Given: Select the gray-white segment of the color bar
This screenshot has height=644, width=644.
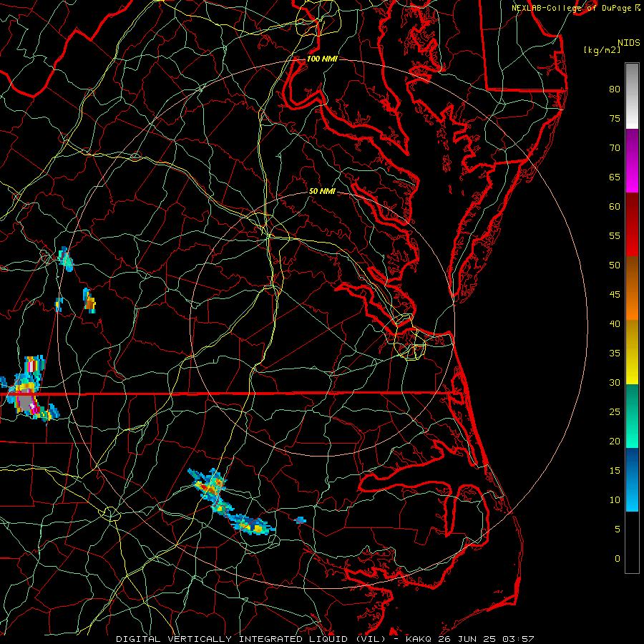Looking at the screenshot, I should coord(632,96).
